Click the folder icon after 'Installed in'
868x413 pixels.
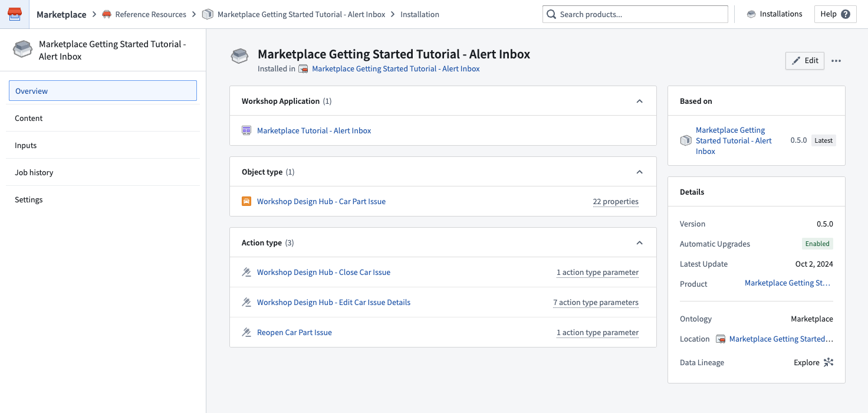tap(304, 69)
